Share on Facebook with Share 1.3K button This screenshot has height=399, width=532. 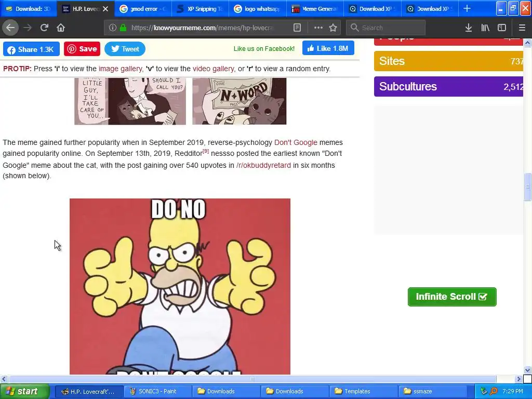pyautogui.click(x=31, y=49)
